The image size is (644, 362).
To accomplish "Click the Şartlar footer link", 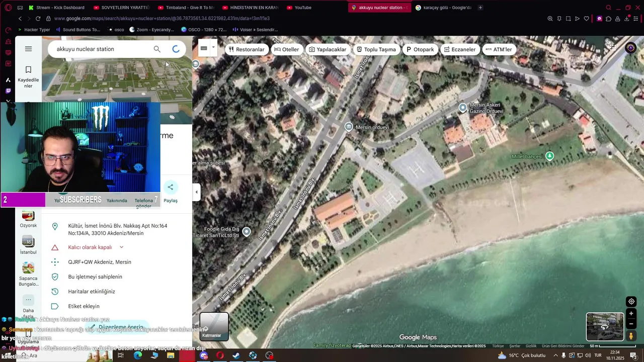I will (515, 346).
